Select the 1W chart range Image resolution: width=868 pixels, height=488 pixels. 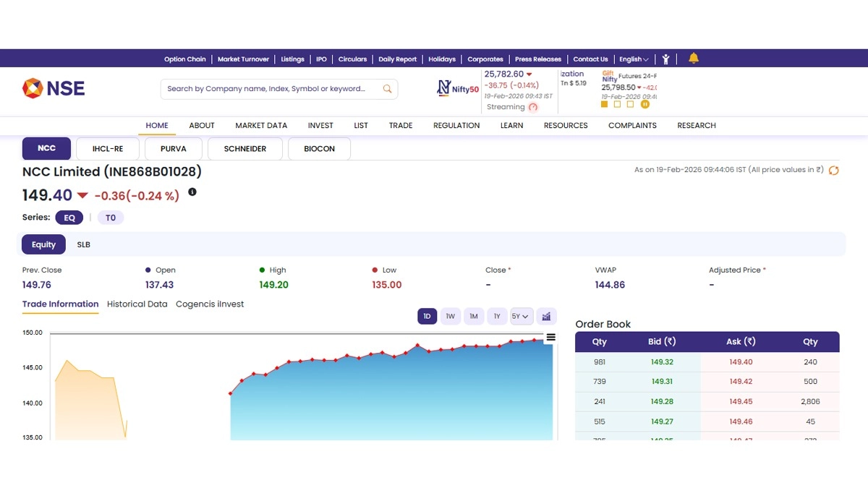[450, 316]
